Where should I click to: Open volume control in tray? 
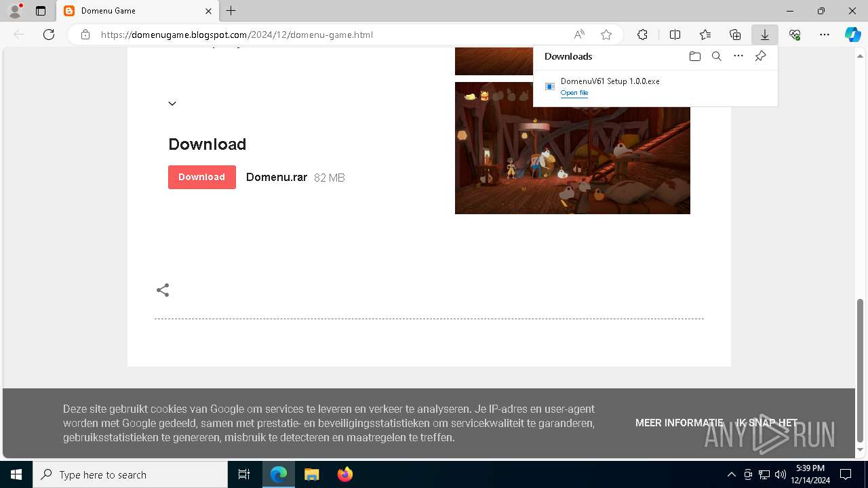pos(780,474)
